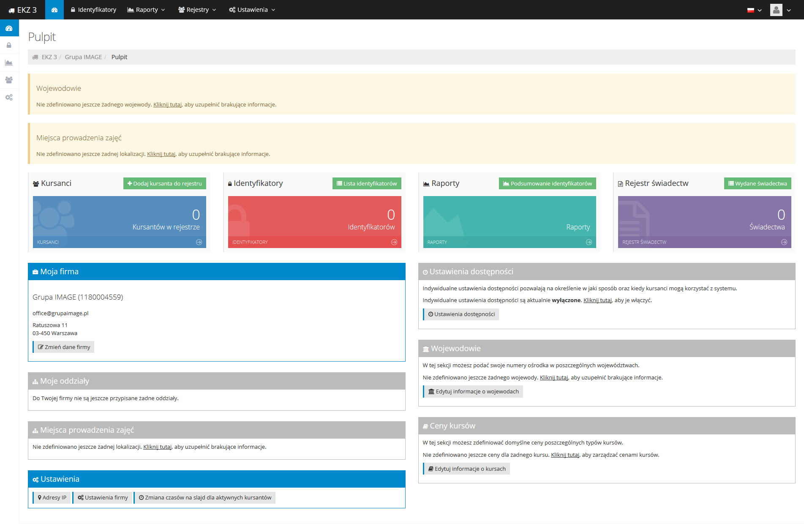The width and height of the screenshot is (804, 532).
Task: Click Kliknij tutaj in Wojewodowie alert
Action: [167, 105]
